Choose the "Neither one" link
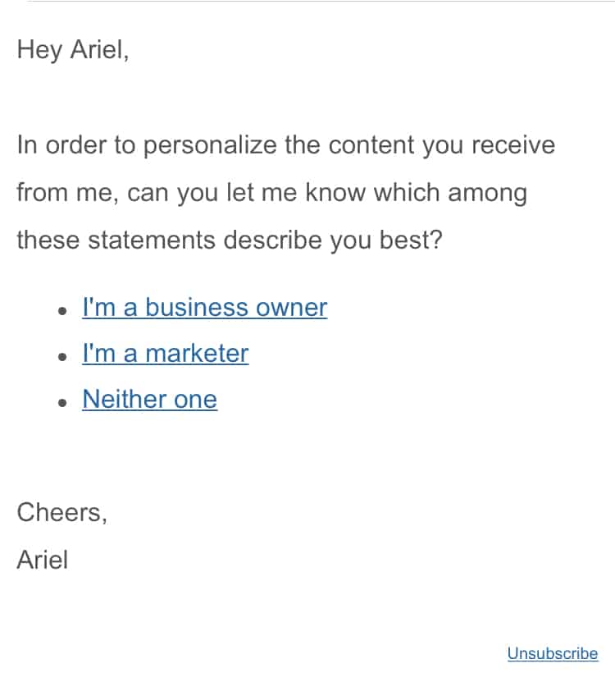 [150, 400]
